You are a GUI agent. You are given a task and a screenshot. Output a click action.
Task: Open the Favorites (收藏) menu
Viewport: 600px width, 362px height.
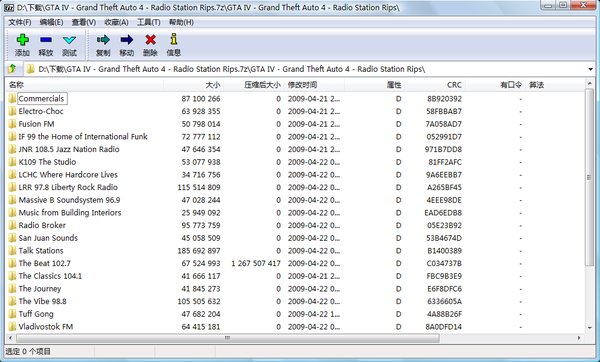[x=116, y=22]
